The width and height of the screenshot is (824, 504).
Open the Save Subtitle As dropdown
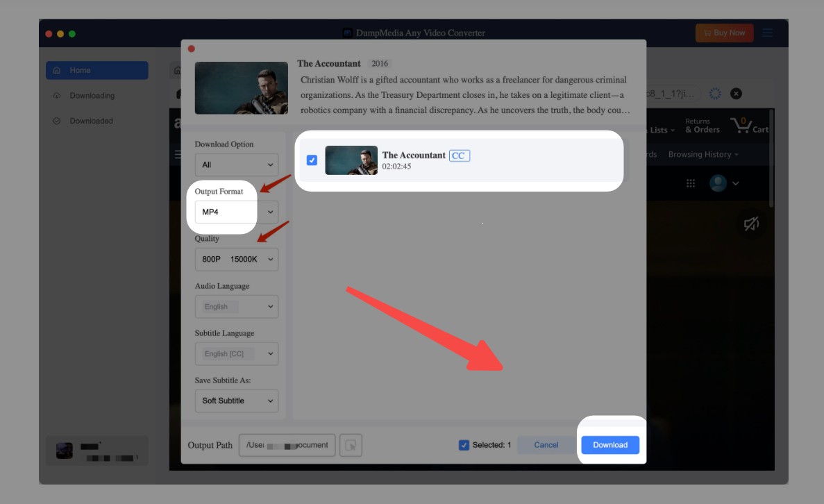point(237,401)
